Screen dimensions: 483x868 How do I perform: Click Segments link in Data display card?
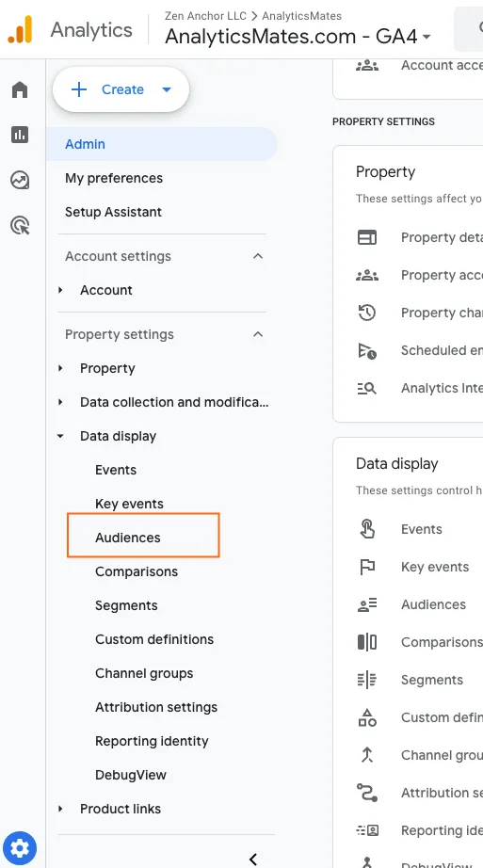432,680
